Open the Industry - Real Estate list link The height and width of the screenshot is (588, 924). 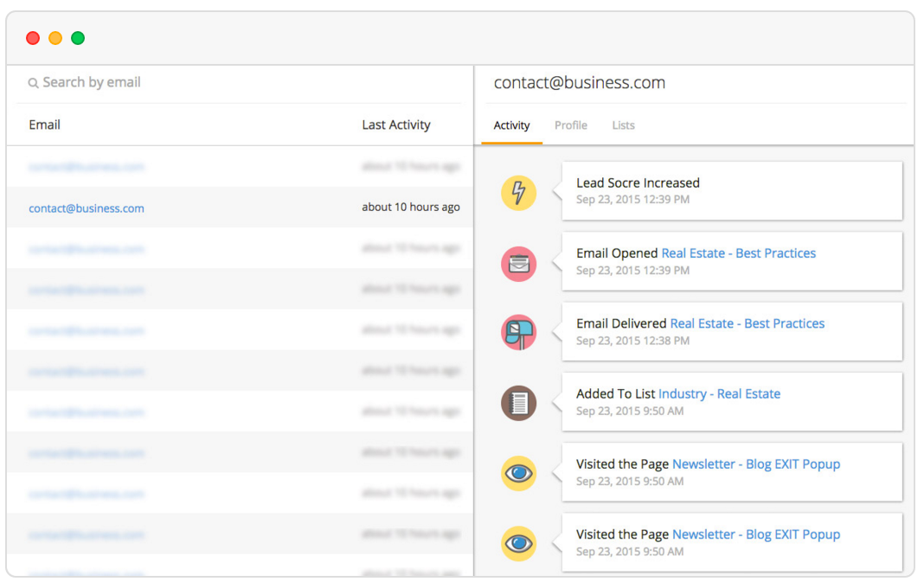[x=719, y=393]
